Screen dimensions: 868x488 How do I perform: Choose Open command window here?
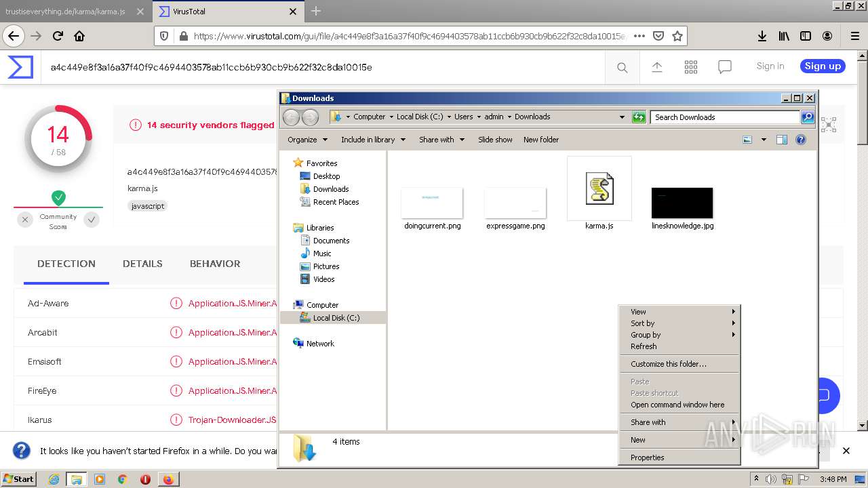pos(679,405)
